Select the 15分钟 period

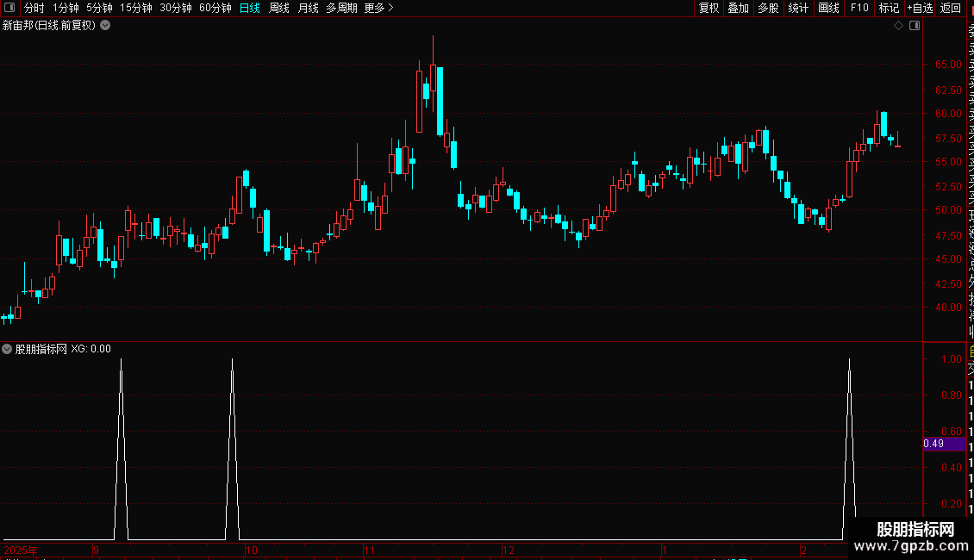[x=135, y=8]
